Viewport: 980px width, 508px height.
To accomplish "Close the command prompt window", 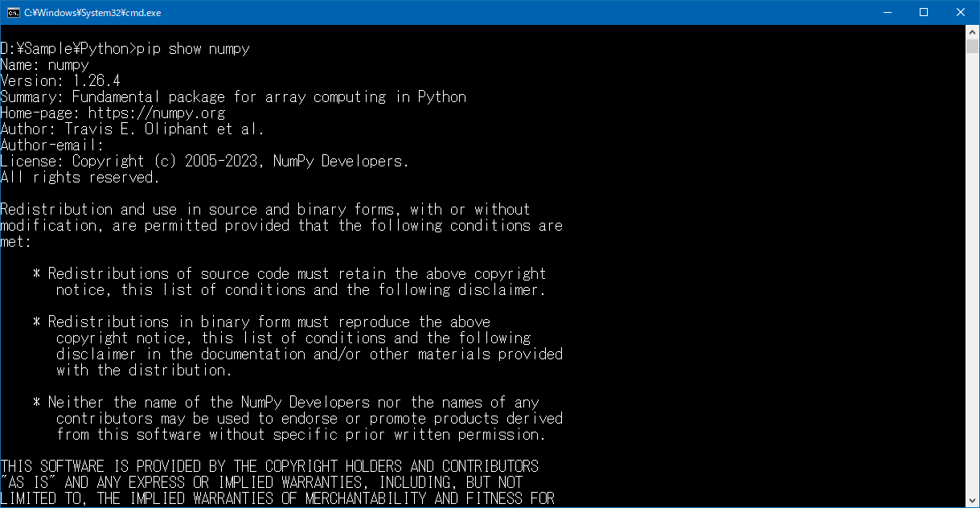I will (x=961, y=12).
